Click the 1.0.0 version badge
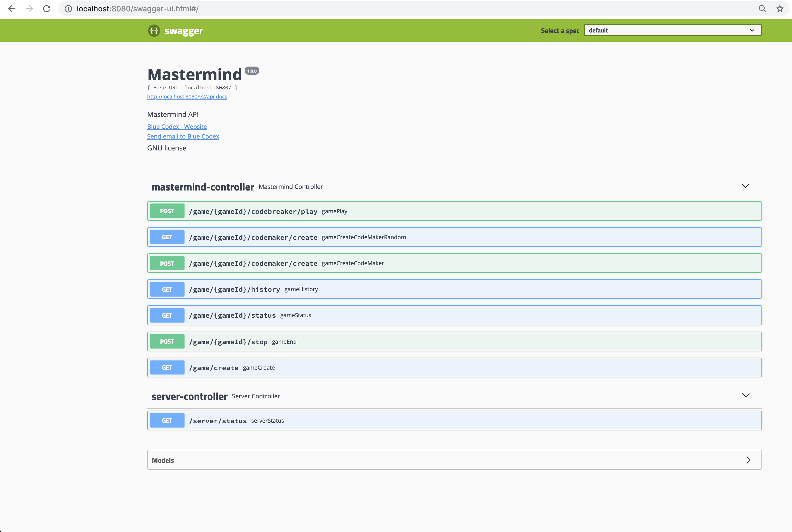The width and height of the screenshot is (792, 532). click(252, 71)
